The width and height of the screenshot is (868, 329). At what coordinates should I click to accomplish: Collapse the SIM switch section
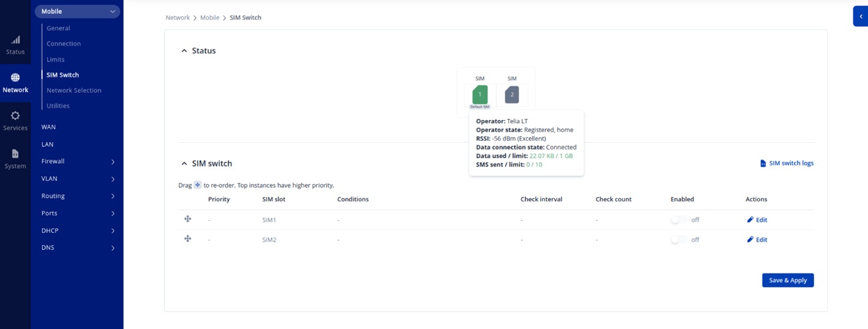click(x=184, y=163)
